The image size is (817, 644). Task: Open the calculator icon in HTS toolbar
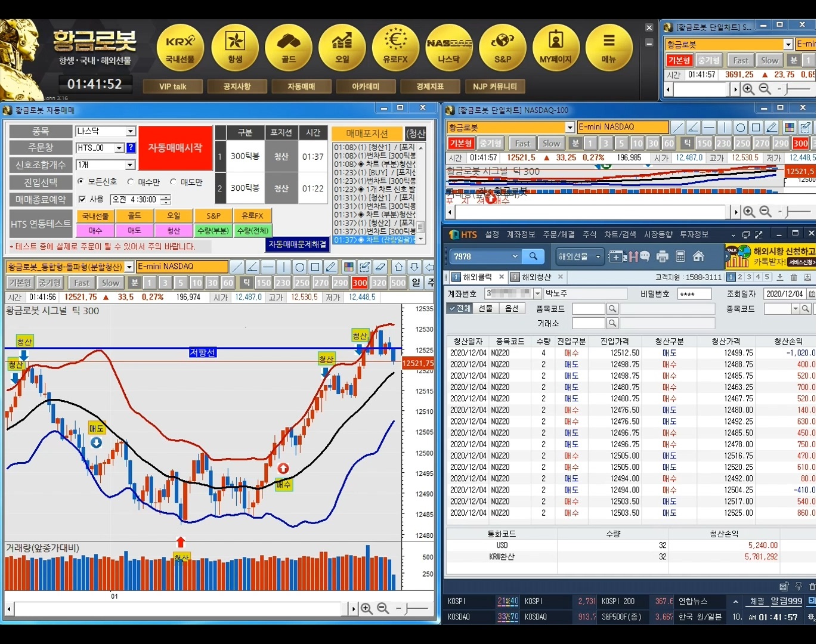coord(680,256)
